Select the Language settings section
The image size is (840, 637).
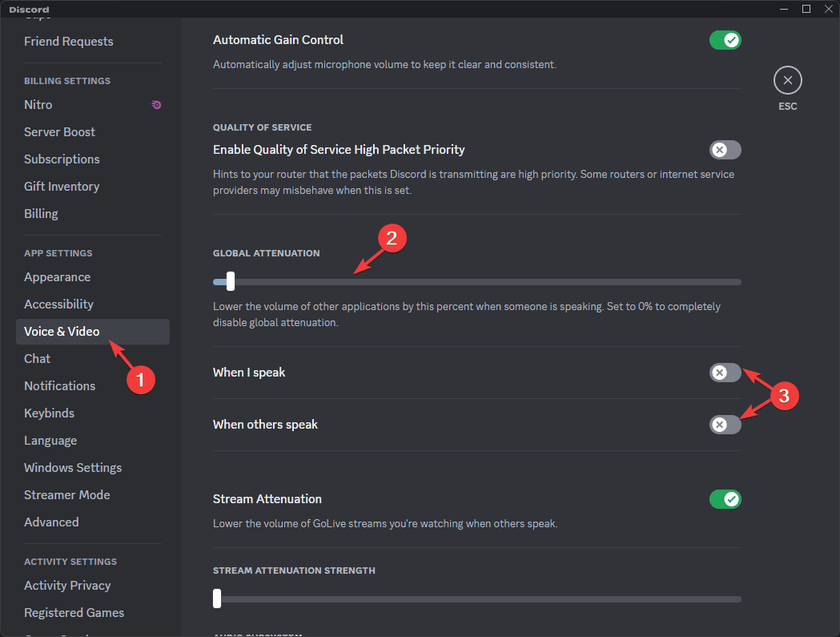tap(50, 440)
